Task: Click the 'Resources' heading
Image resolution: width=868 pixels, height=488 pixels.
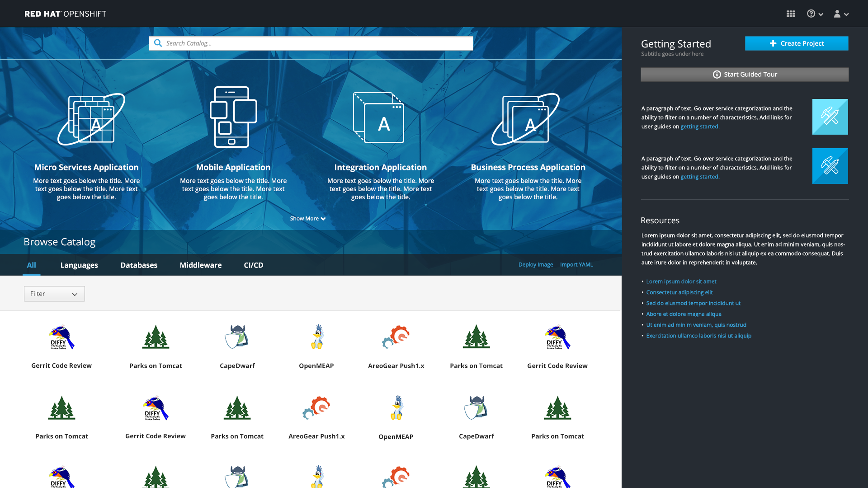Action: 660,221
